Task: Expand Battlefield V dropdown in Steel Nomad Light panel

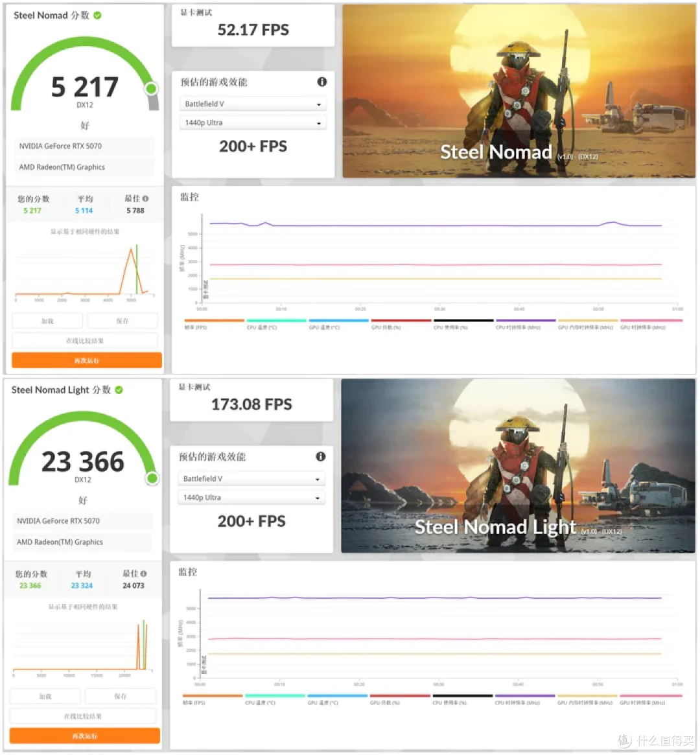Action: point(251,479)
